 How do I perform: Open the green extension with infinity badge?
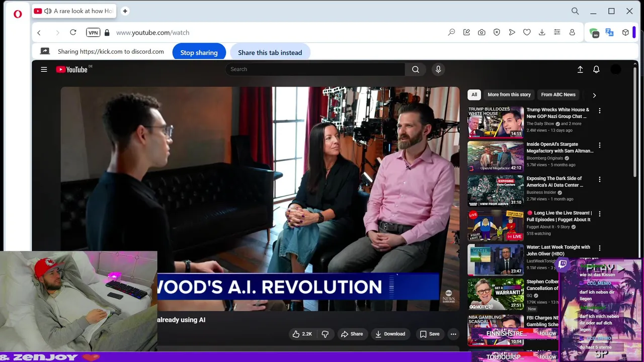point(594,33)
